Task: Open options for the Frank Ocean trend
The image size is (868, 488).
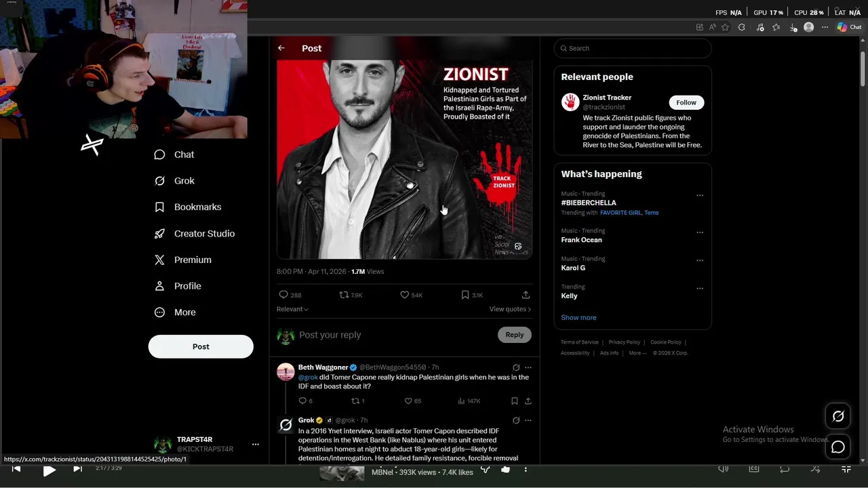Action: pyautogui.click(x=700, y=232)
